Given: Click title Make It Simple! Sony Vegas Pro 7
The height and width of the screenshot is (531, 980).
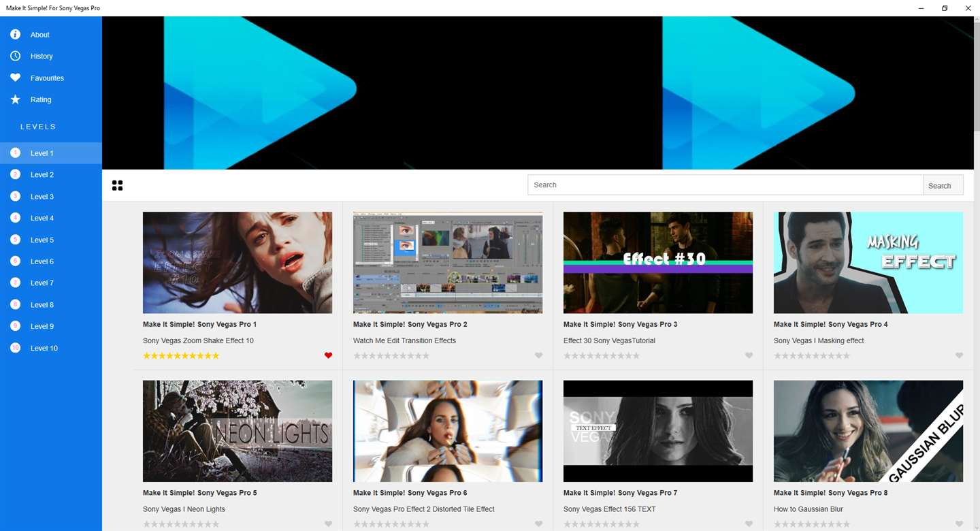Looking at the screenshot, I should click(x=620, y=493).
